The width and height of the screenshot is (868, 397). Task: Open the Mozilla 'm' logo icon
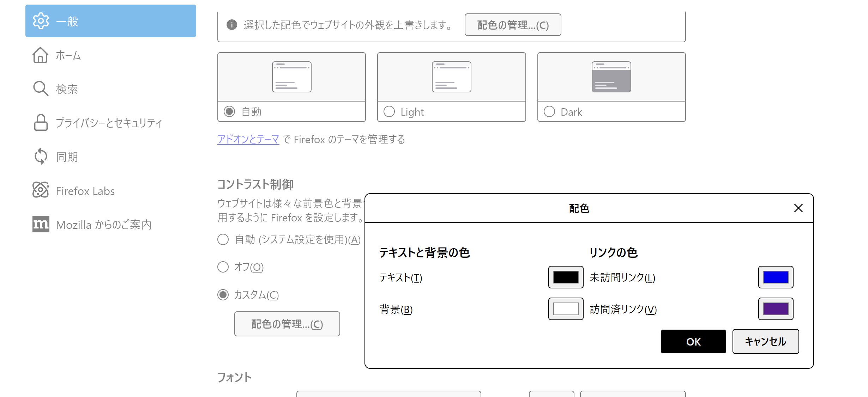point(41,224)
